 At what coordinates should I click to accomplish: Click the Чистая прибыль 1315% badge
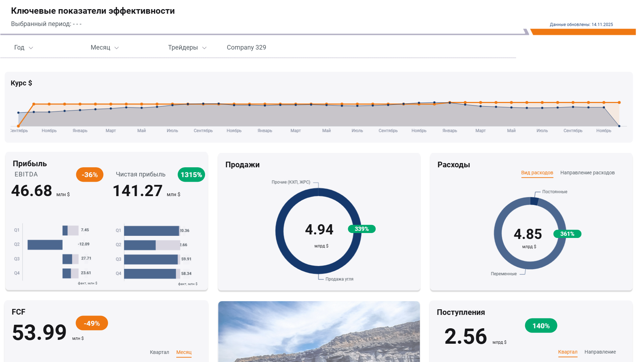[x=191, y=175]
